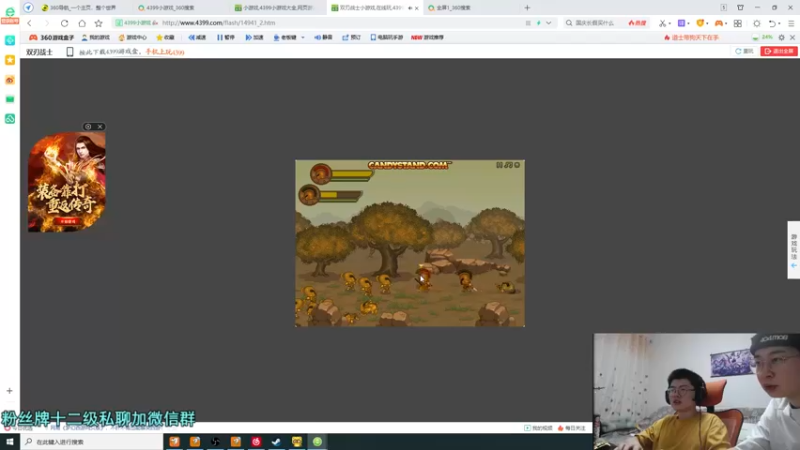Click the 暂停 pause button in game toolbar
This screenshot has height=450, width=800.
point(226,37)
